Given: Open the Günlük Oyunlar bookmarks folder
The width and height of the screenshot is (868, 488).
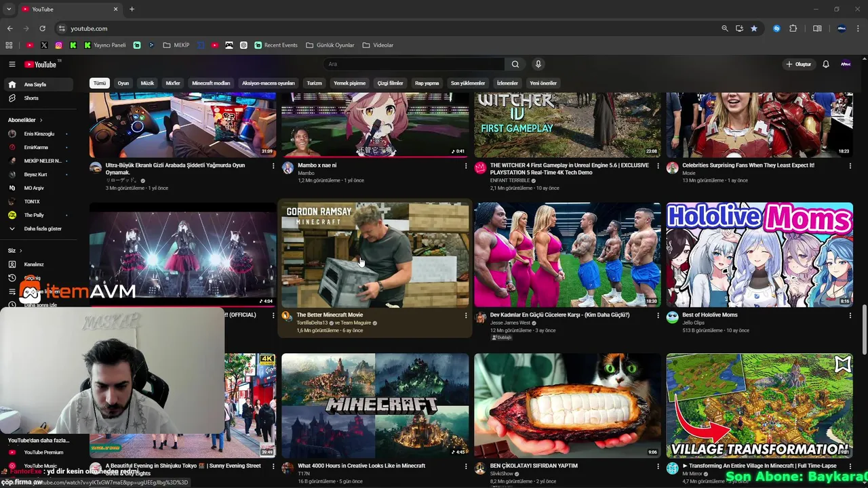Looking at the screenshot, I should click(330, 45).
